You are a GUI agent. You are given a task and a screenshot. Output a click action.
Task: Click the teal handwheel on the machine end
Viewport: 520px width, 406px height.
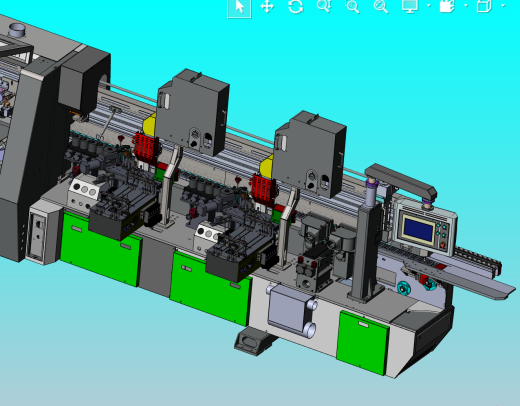(x=404, y=288)
